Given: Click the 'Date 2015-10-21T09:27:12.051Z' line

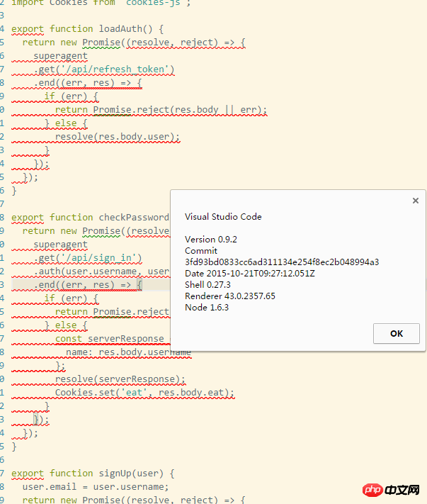Looking at the screenshot, I should click(x=249, y=274).
